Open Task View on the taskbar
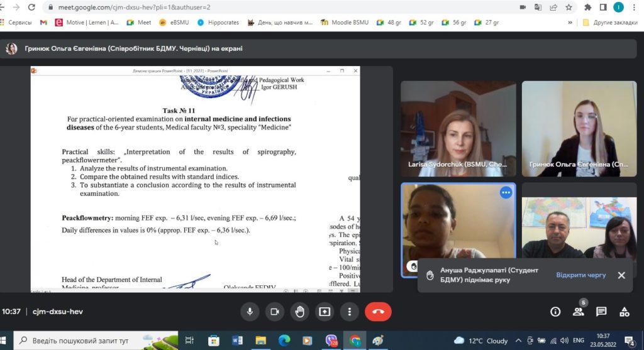 [x=189, y=341]
